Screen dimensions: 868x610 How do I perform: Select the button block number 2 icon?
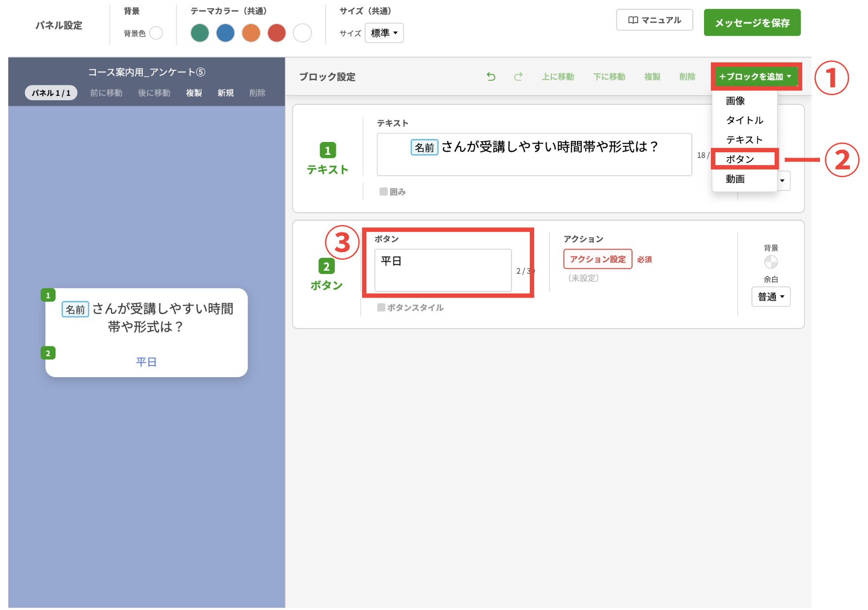tap(326, 266)
